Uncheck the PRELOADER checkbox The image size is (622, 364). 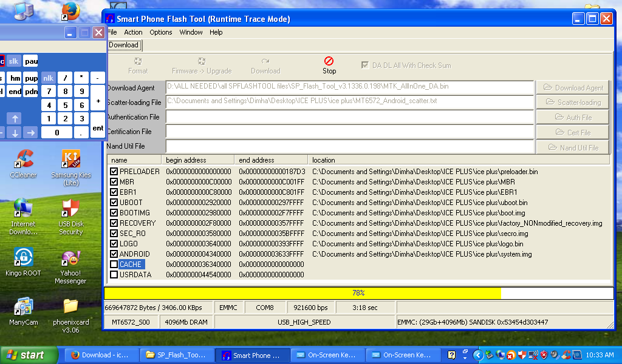114,172
